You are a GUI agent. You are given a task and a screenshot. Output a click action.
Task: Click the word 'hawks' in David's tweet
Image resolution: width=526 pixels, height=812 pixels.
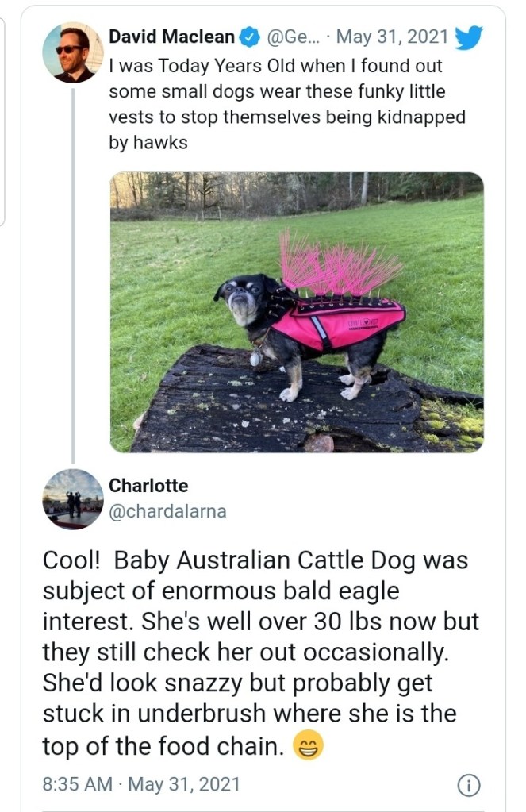pos(160,142)
